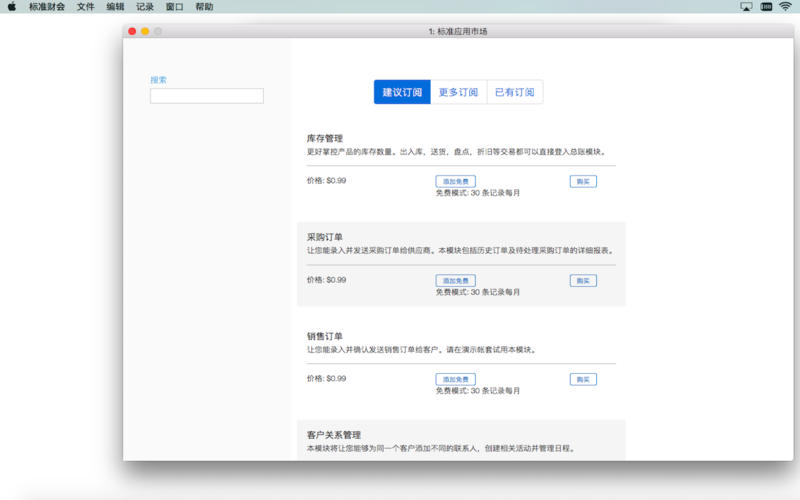Image resolution: width=800 pixels, height=500 pixels.
Task: Buy the 库存管理 module
Action: tap(583, 181)
